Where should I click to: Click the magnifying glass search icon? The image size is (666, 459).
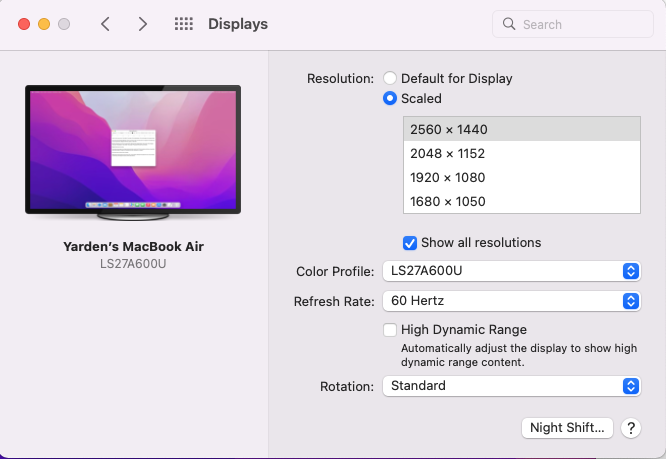[x=508, y=24]
